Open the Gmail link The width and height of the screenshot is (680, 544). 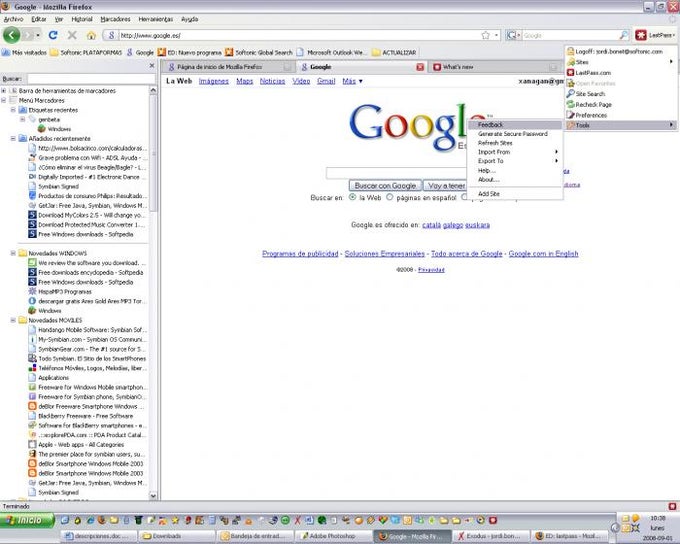[x=326, y=81]
